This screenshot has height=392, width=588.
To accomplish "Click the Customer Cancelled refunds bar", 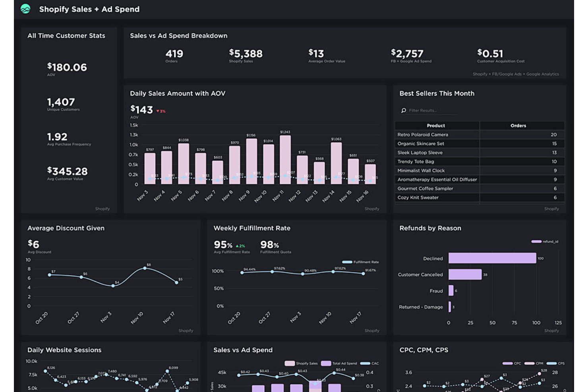I will point(465,274).
